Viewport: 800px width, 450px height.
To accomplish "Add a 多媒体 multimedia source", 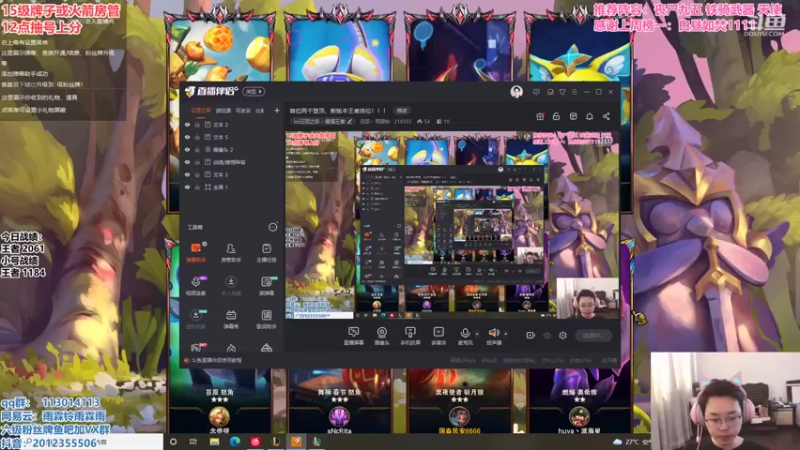I will tap(438, 336).
